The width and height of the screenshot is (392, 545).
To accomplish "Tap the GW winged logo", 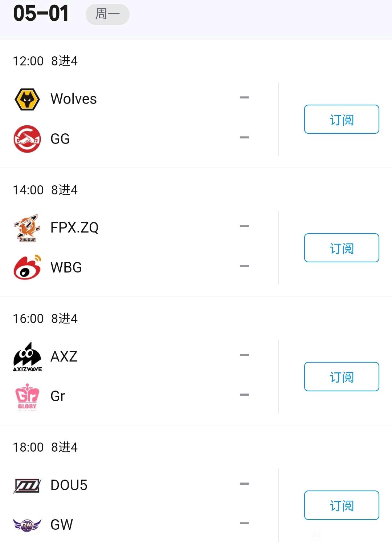I will tap(27, 525).
